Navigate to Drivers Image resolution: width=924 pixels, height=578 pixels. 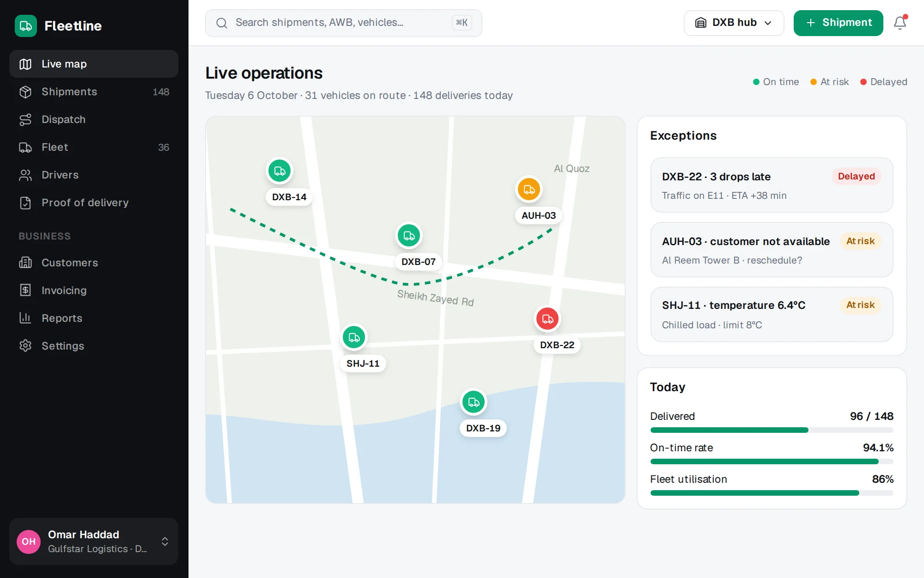click(94, 175)
